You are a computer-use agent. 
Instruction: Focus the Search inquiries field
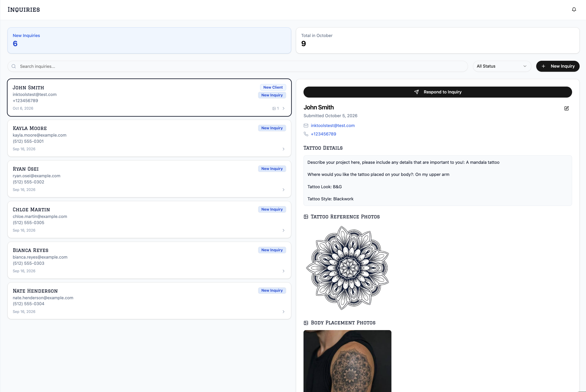238,66
